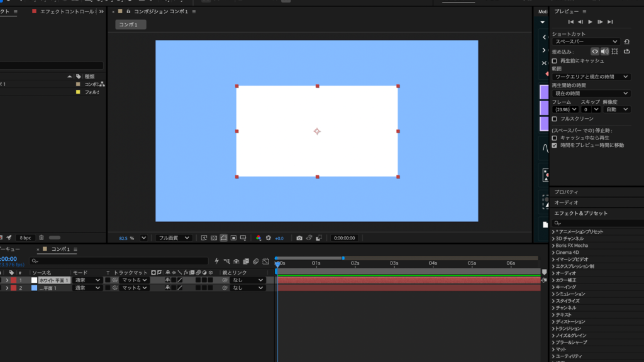Toggle hide shy layers icon
644x362 pixels.
click(236, 261)
